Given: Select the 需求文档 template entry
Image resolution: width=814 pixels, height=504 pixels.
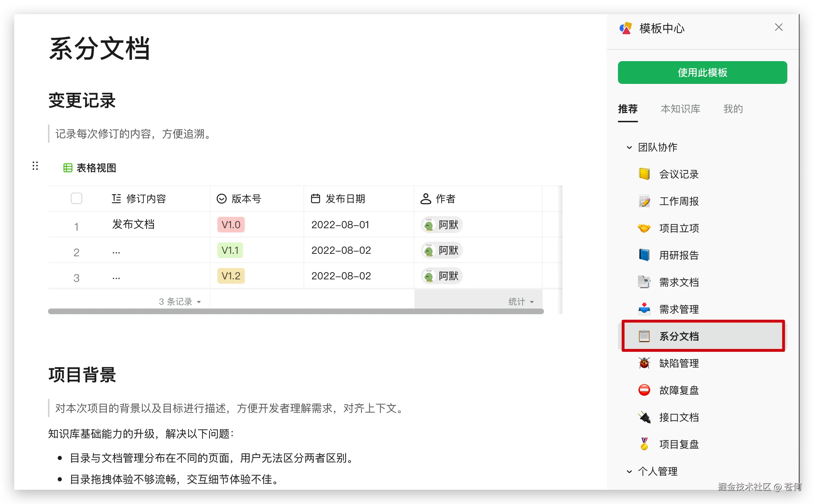Looking at the screenshot, I should (x=679, y=282).
